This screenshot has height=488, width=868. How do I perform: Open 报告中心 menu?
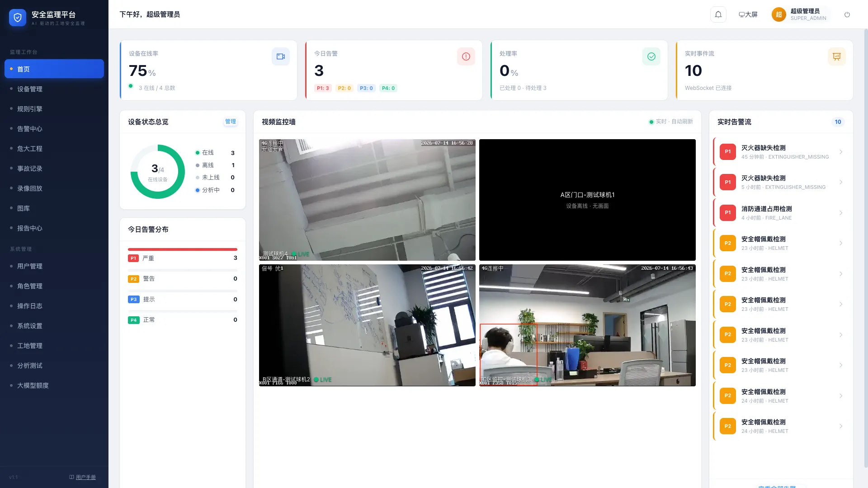click(54, 228)
